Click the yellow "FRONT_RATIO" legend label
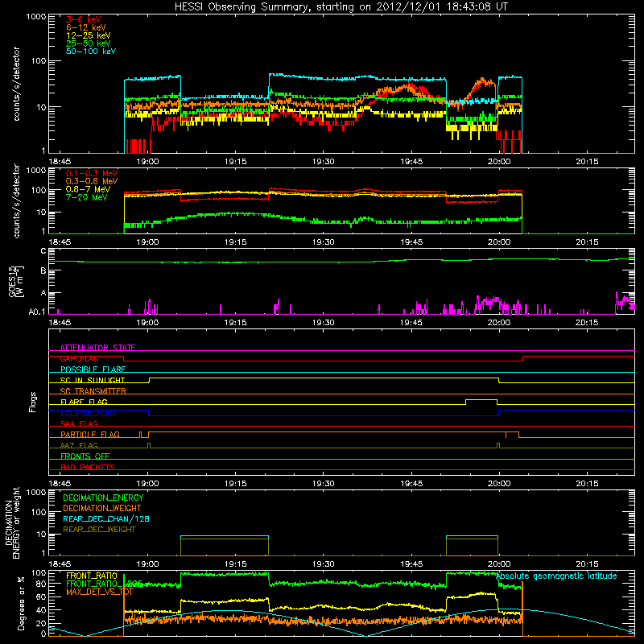 click(92, 576)
